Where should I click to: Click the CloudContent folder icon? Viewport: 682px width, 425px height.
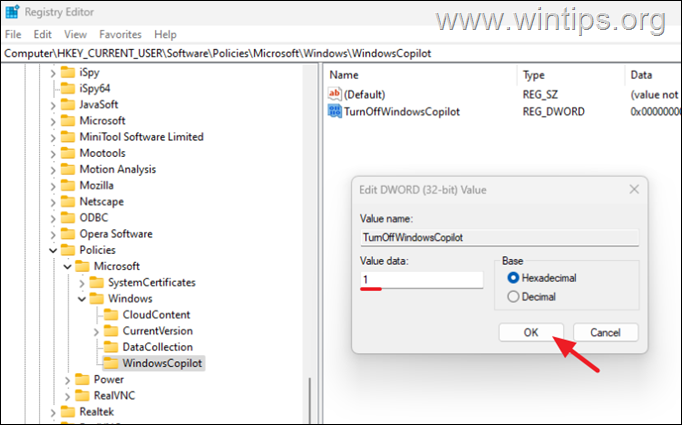(x=110, y=315)
